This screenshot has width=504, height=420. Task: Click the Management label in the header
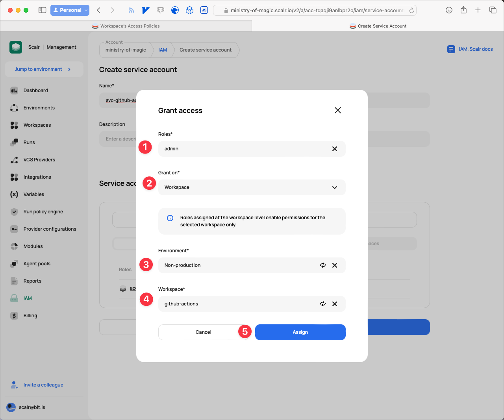click(x=61, y=47)
